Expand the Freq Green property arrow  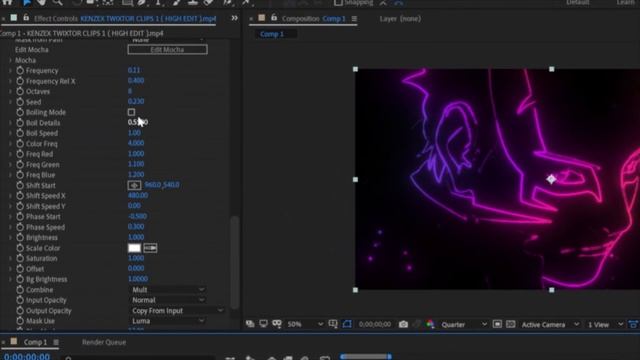(10, 164)
